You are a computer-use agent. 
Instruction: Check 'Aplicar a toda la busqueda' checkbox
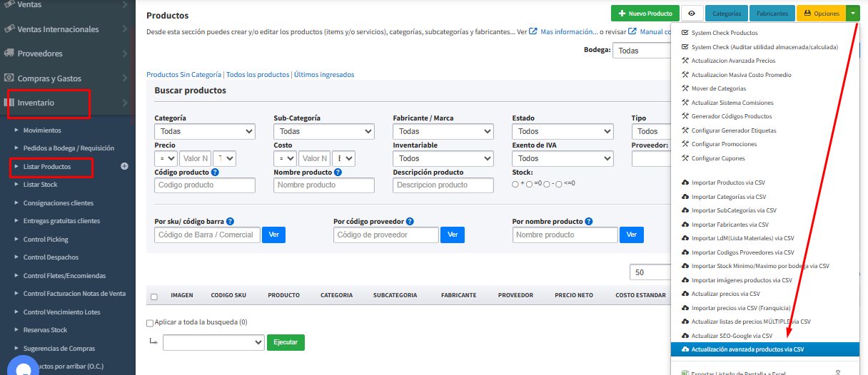pos(150,323)
